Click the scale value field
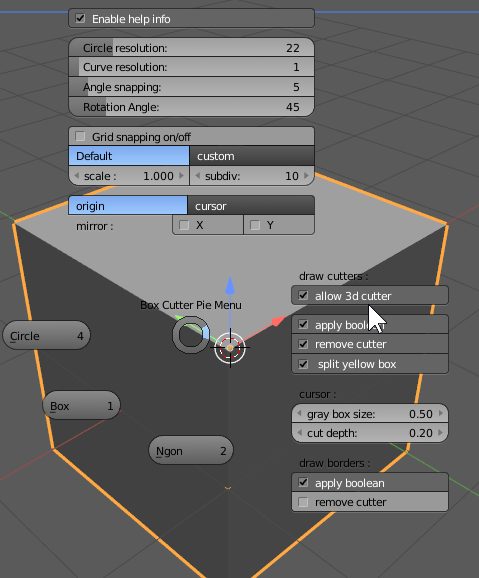The height and width of the screenshot is (578, 479). click(129, 176)
